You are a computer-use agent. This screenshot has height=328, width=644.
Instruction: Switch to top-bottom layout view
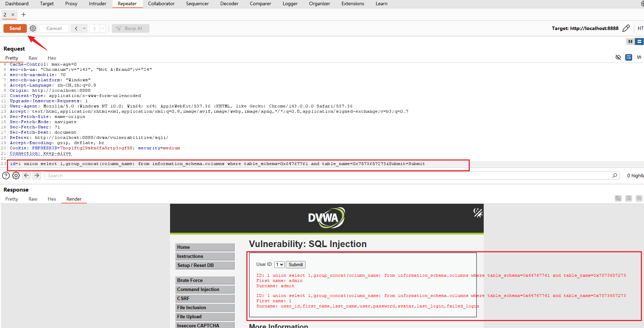click(x=639, y=42)
